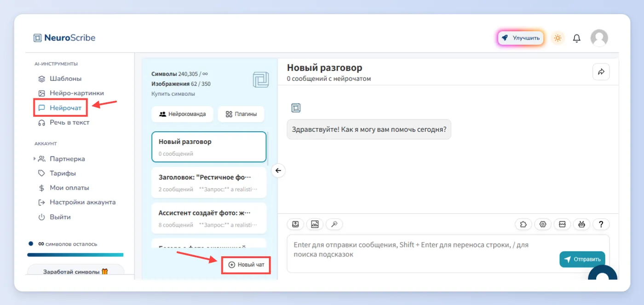Expand the Партнерка menu item arrow
Screen dimensions: 644x305
point(34,159)
